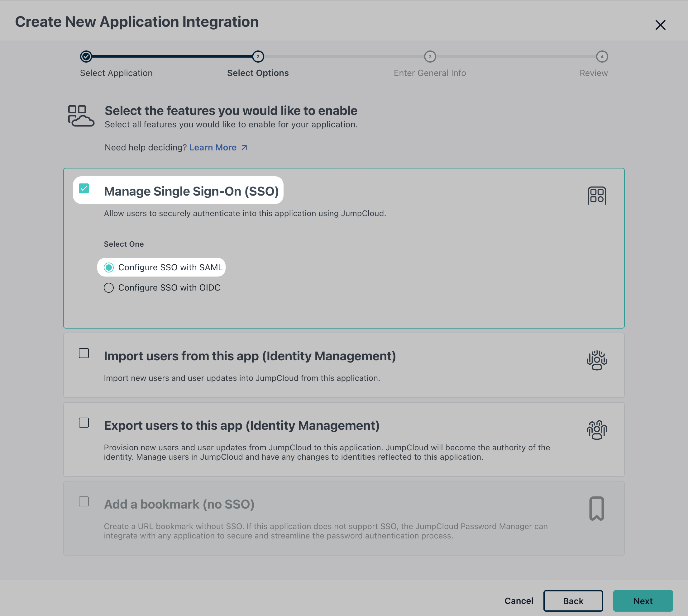The image size is (688, 616).
Task: Click the Review step label
Action: [594, 73]
